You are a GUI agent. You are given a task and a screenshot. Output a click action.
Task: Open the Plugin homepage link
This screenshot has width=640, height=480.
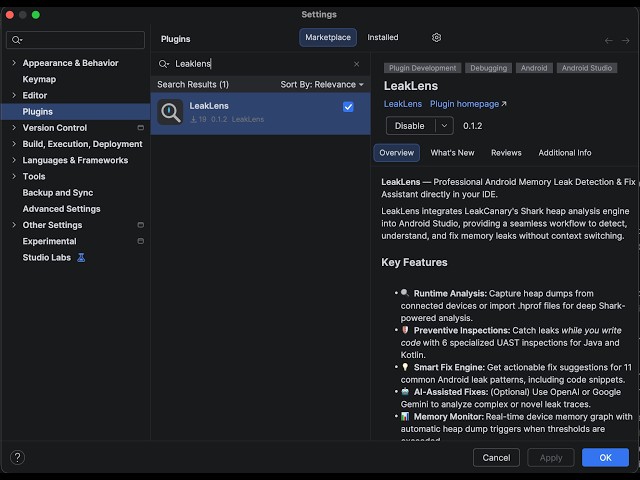click(x=468, y=104)
